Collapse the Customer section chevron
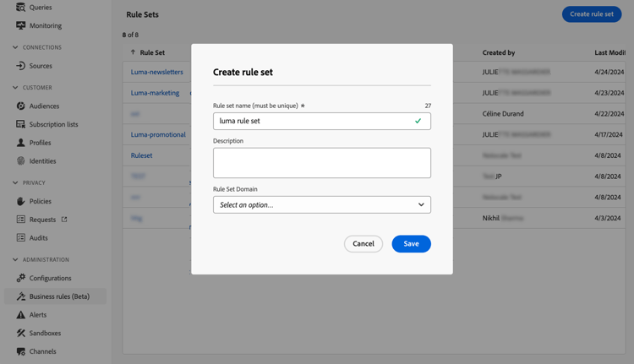 [15, 88]
